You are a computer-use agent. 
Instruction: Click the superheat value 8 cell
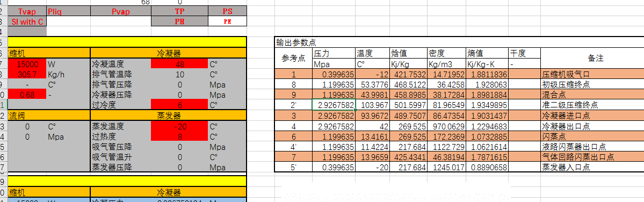(179, 136)
